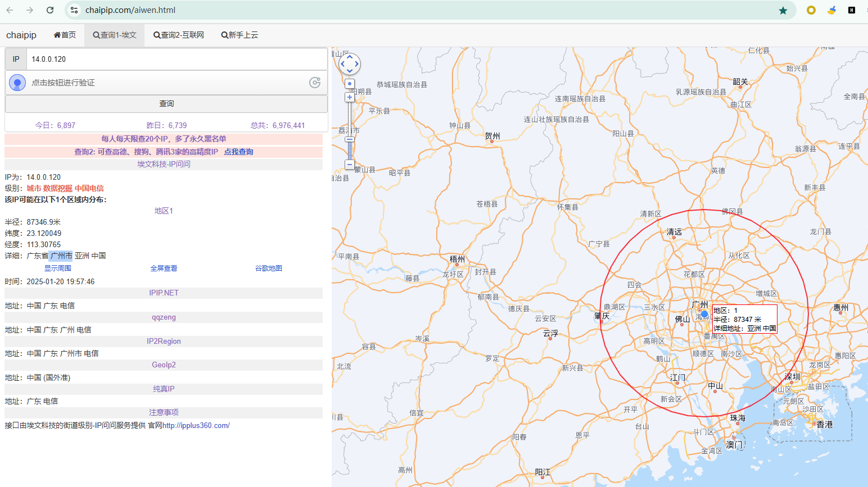Click 点击按钮进行验证 verification bar
The height and width of the screenshot is (487, 868).
(x=166, y=83)
